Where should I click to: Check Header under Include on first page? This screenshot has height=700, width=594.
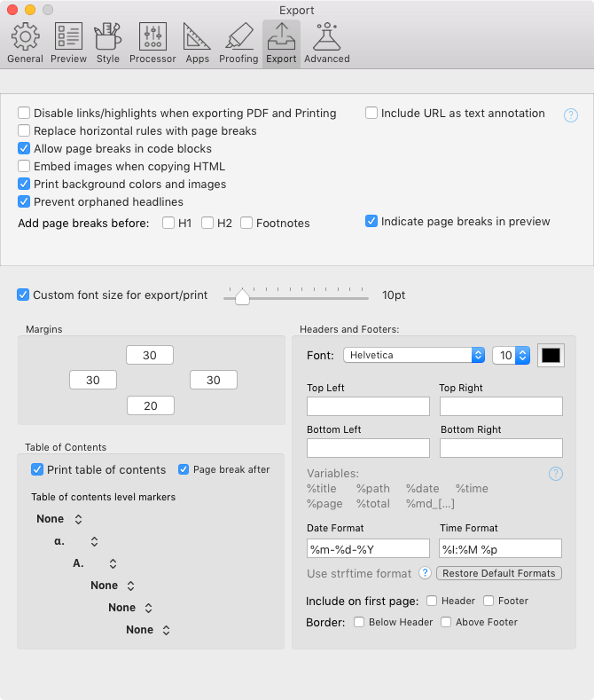(x=431, y=601)
